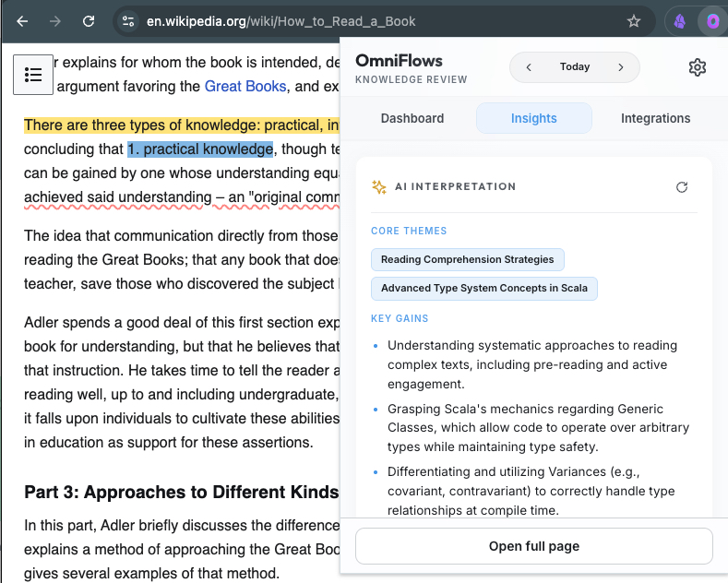Screen dimensions: 728x583
Task: Bookmark this page with the star icon
Action: 634,21
